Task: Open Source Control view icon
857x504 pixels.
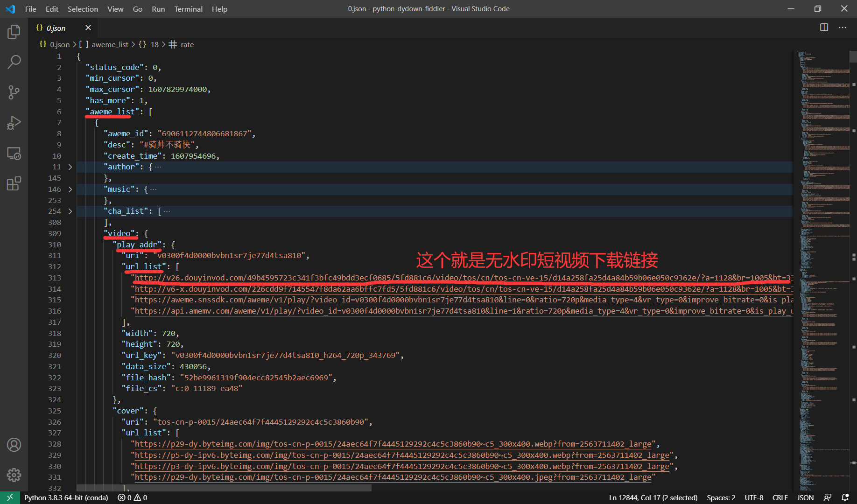Action: click(x=14, y=92)
